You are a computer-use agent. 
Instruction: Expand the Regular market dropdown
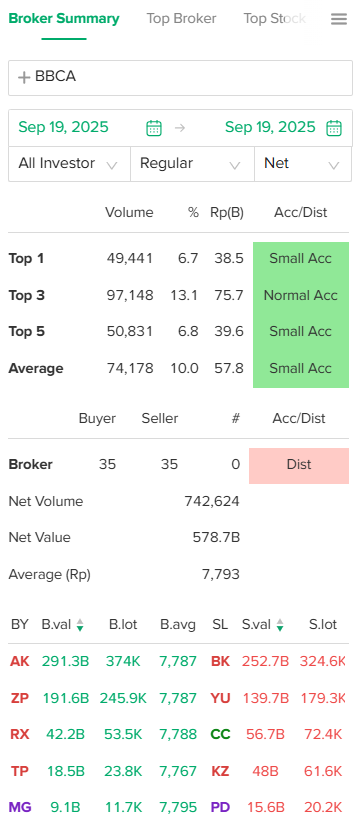pyautogui.click(x=192, y=164)
